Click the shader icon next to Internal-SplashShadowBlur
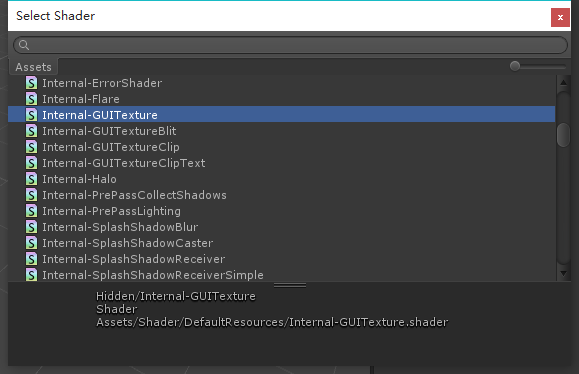The image size is (579, 374). point(31,227)
